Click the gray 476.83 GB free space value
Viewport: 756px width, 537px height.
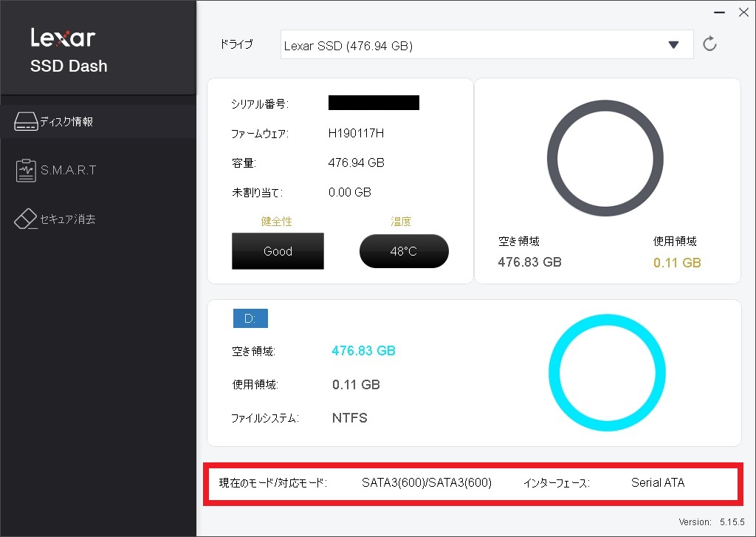(x=529, y=262)
